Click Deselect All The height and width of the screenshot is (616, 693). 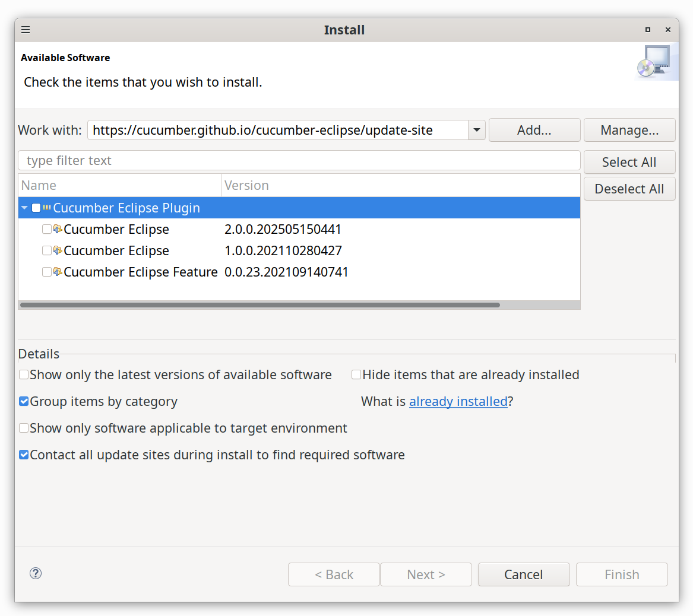[x=629, y=189]
